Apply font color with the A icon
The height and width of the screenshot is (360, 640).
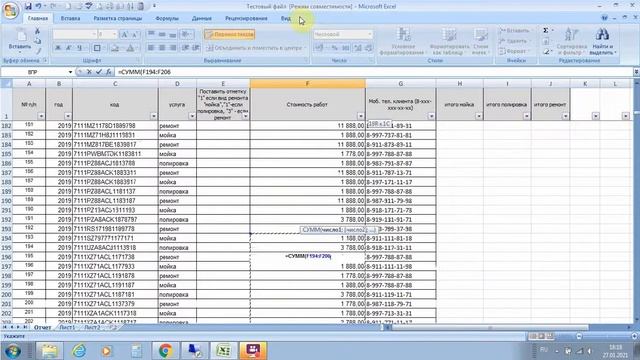130,48
